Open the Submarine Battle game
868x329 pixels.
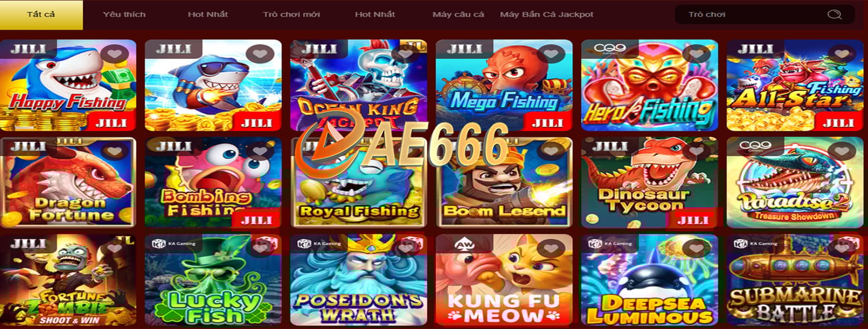coord(795,280)
